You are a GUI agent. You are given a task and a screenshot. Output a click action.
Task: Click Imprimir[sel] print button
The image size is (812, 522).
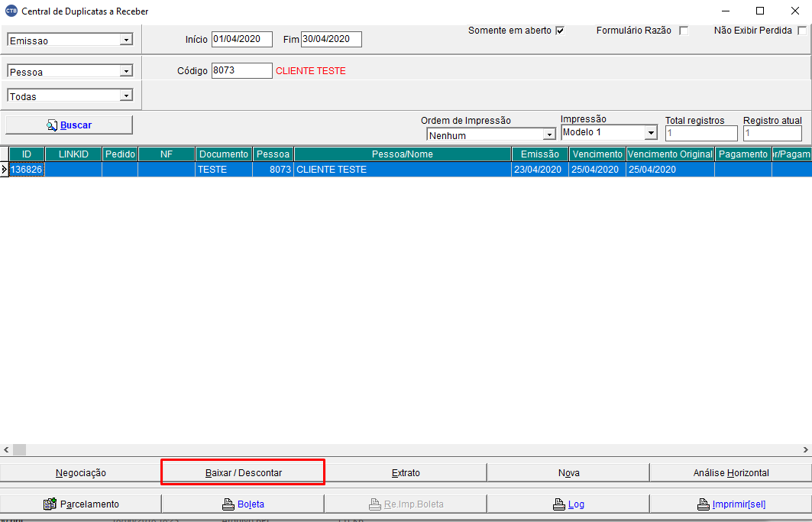(730, 504)
